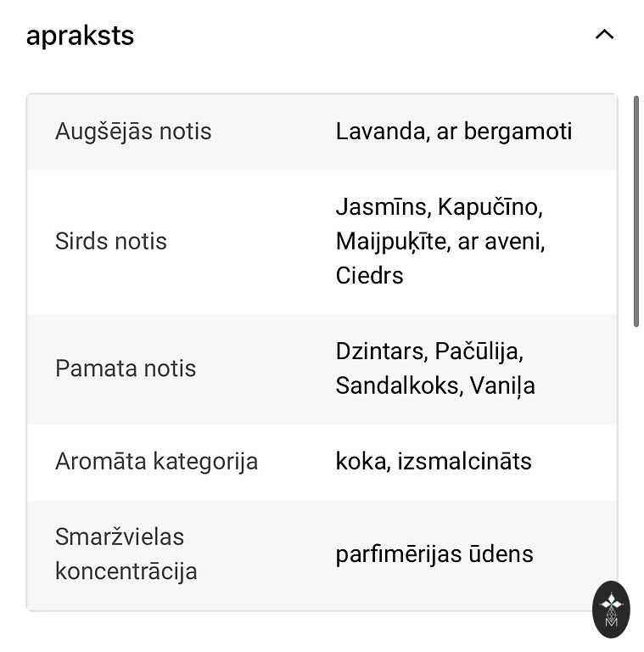Screen dimensions: 644x652
Task: Select the Aromāta kategorija label
Action: 156,461
